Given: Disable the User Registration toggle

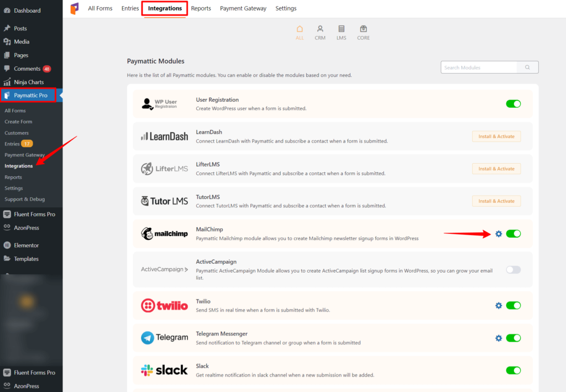Looking at the screenshot, I should [x=513, y=103].
